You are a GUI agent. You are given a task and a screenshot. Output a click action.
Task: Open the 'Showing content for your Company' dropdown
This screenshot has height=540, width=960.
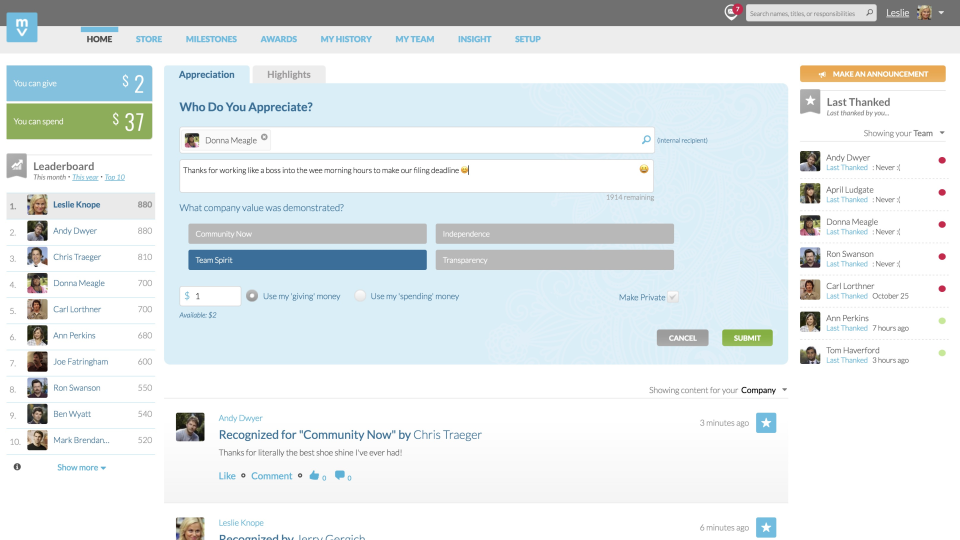tap(718, 390)
